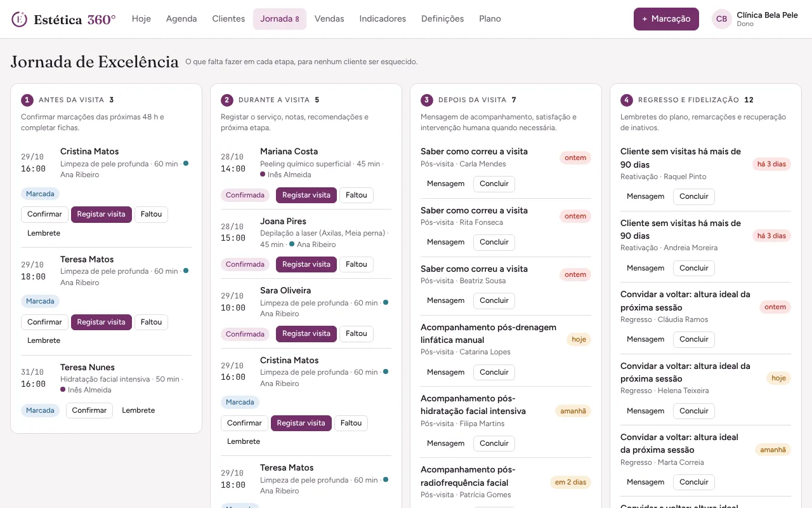Mark Joana Pires as Faltou

357,265
